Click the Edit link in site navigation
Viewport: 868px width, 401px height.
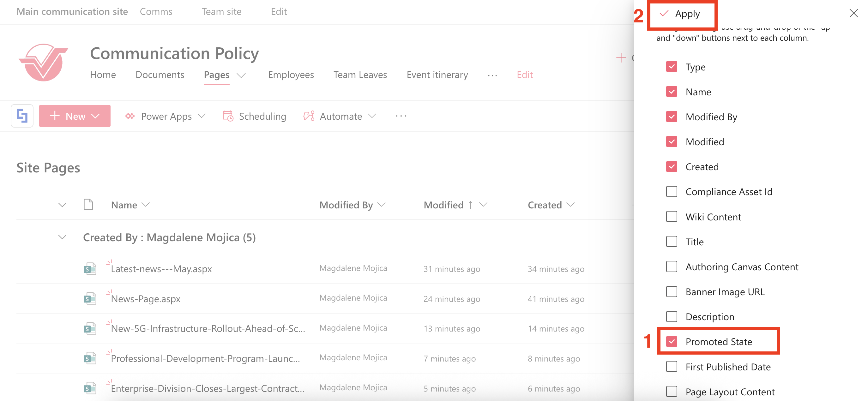click(525, 75)
